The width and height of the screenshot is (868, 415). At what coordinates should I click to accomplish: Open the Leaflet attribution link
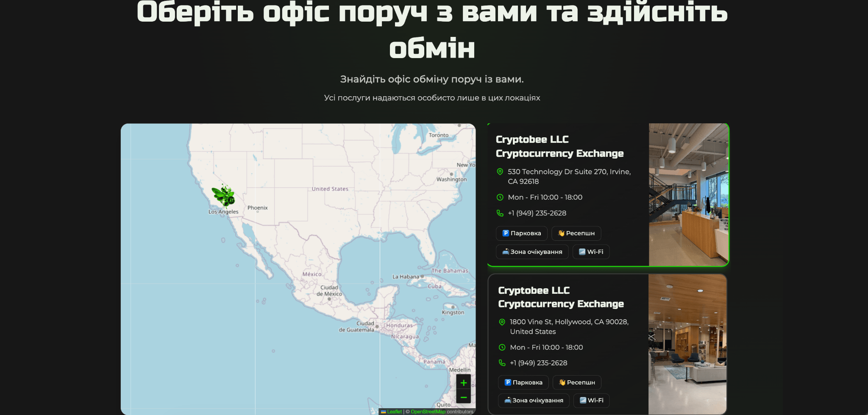tap(394, 412)
